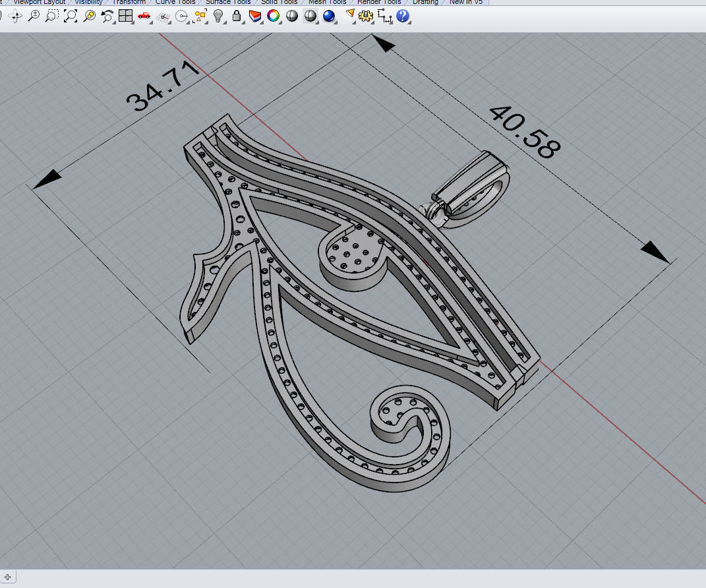Select the 34.71 dimension text
Screen dimensions: 706x588
coord(163,86)
